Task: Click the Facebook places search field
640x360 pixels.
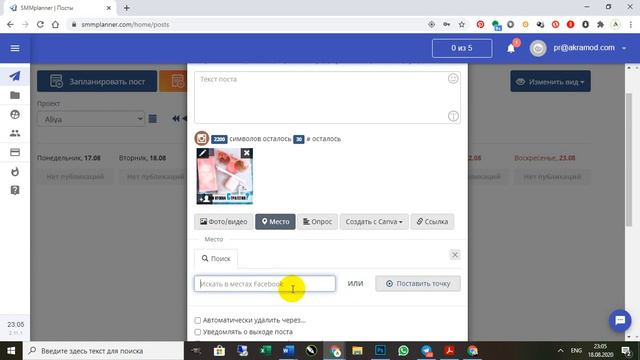Action: point(265,284)
